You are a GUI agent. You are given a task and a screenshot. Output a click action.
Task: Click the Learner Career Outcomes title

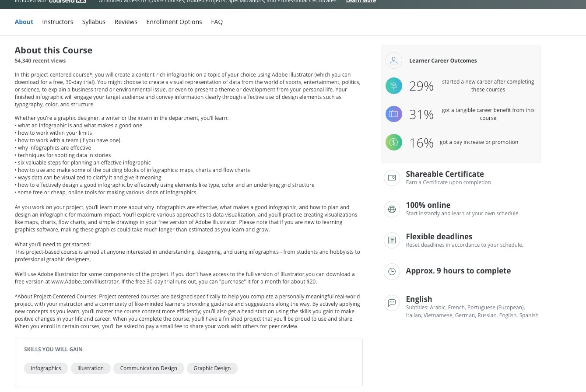(443, 61)
